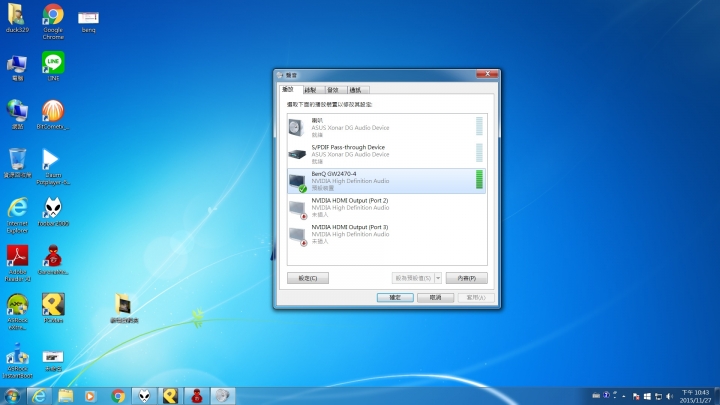Click the network tray icon
This screenshot has width=720, height=405.
pyautogui.click(x=658, y=396)
